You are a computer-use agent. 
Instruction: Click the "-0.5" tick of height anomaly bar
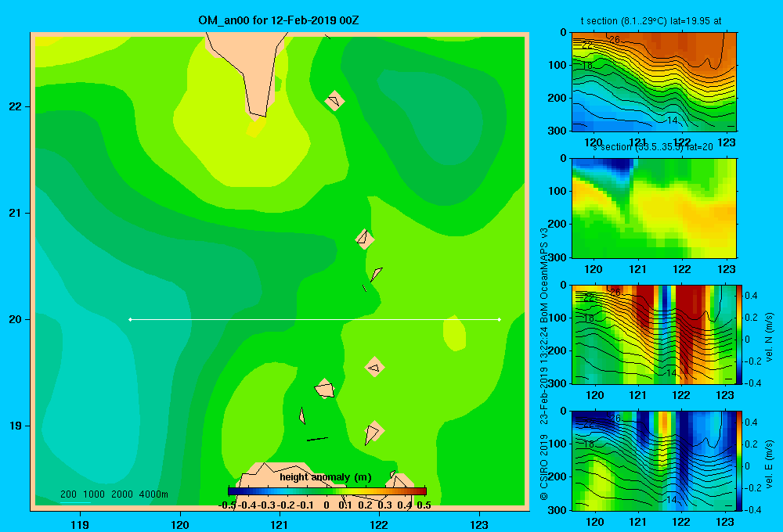(x=227, y=505)
